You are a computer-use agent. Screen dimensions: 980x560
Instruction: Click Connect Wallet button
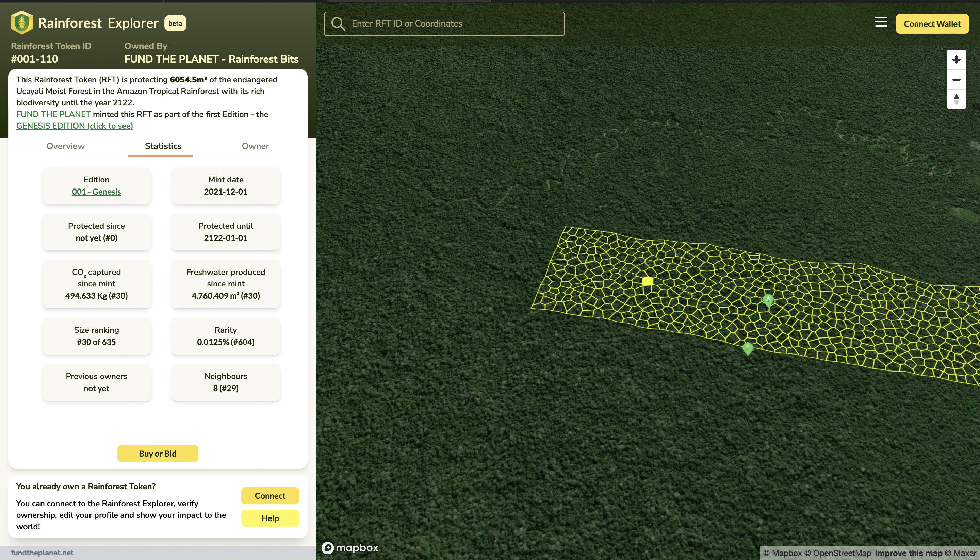coord(932,24)
